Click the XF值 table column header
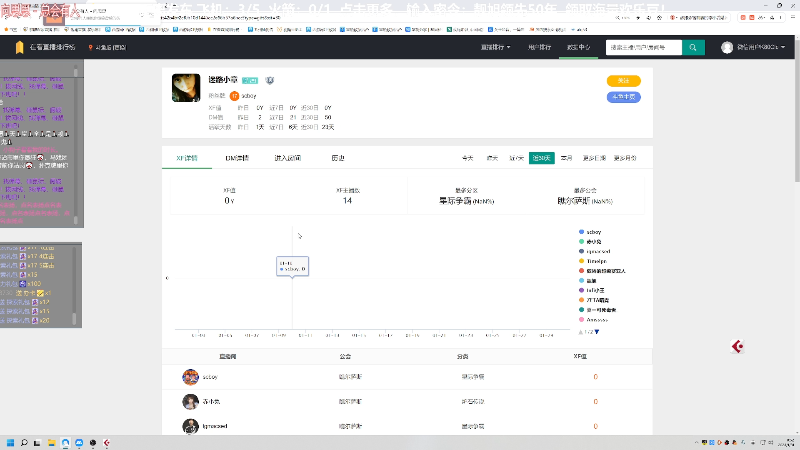Screen dimensions: 800x450 (580, 357)
